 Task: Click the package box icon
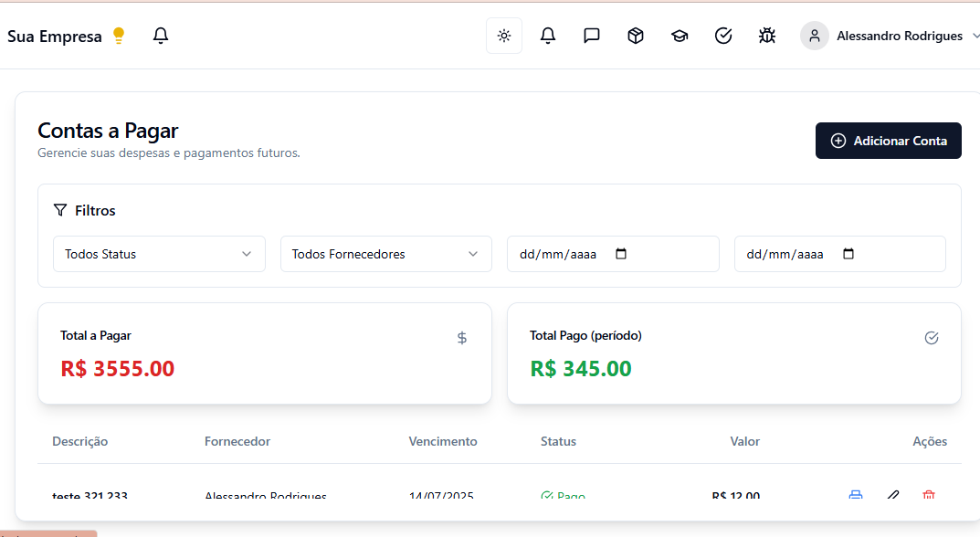(x=636, y=36)
